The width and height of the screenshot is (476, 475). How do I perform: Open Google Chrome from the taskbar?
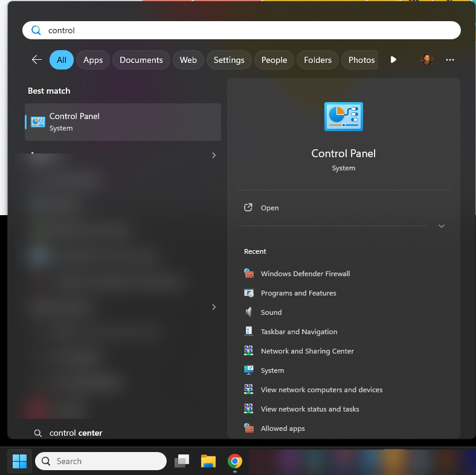point(234,461)
